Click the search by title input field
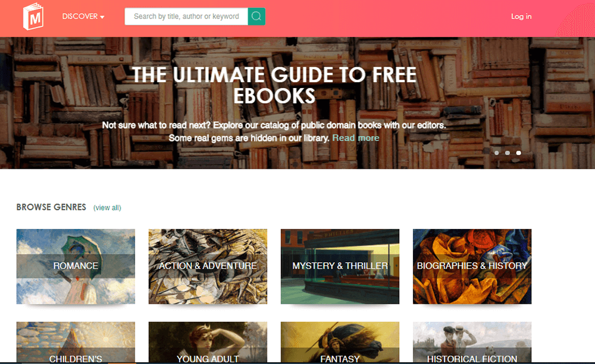Screen dimensions: 595x364 [186, 17]
